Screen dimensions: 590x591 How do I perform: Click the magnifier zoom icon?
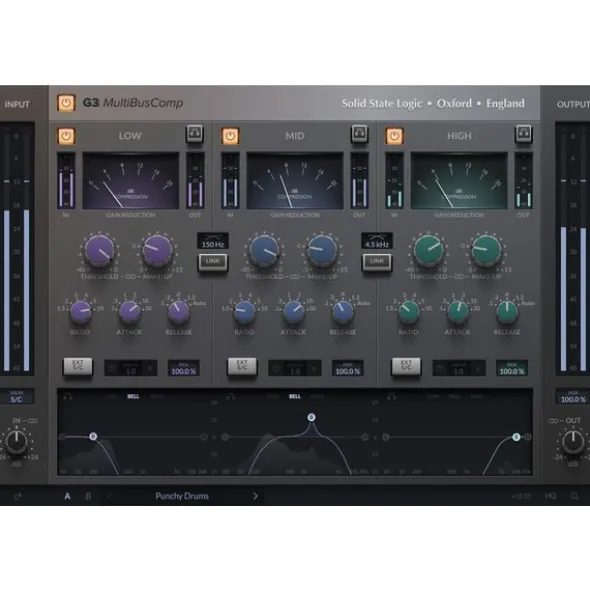click(x=574, y=496)
